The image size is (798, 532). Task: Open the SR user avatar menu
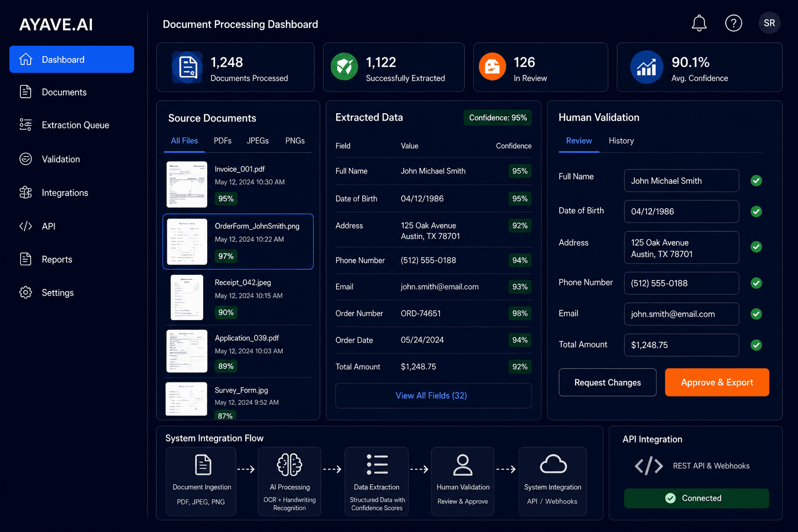pos(769,23)
